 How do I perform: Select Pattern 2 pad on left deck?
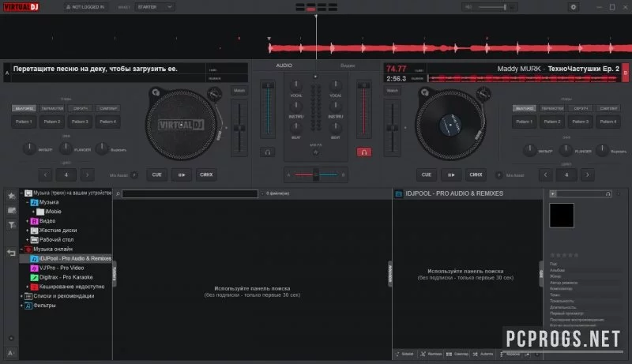(52, 122)
